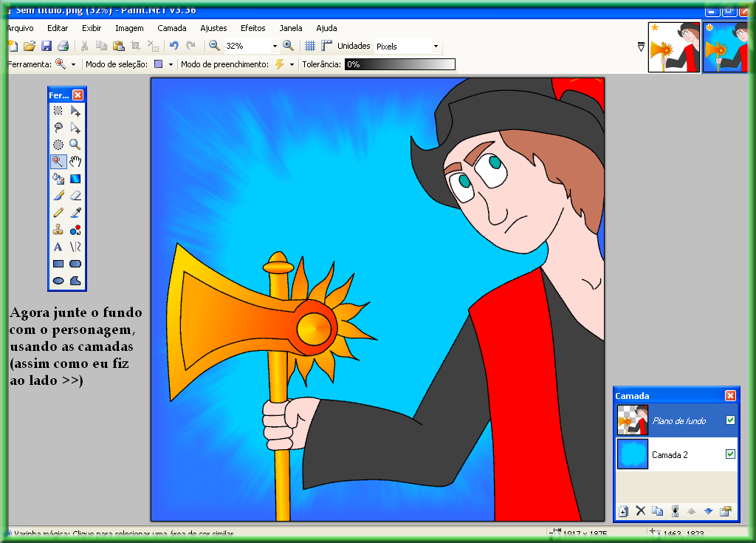Activate the Clone Stamp tool
This screenshot has width=756, height=543.
click(x=58, y=230)
